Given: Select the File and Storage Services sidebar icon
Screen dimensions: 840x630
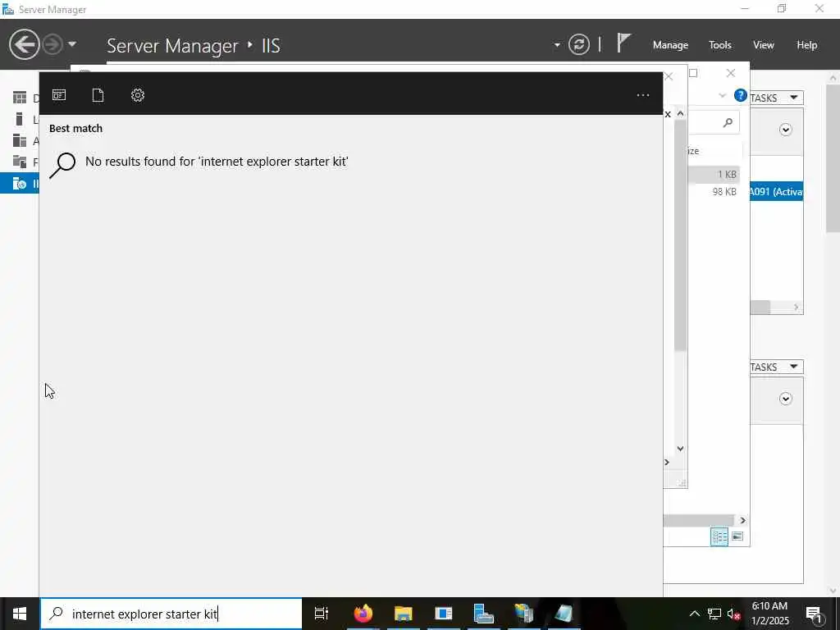Looking at the screenshot, I should click(x=20, y=162).
